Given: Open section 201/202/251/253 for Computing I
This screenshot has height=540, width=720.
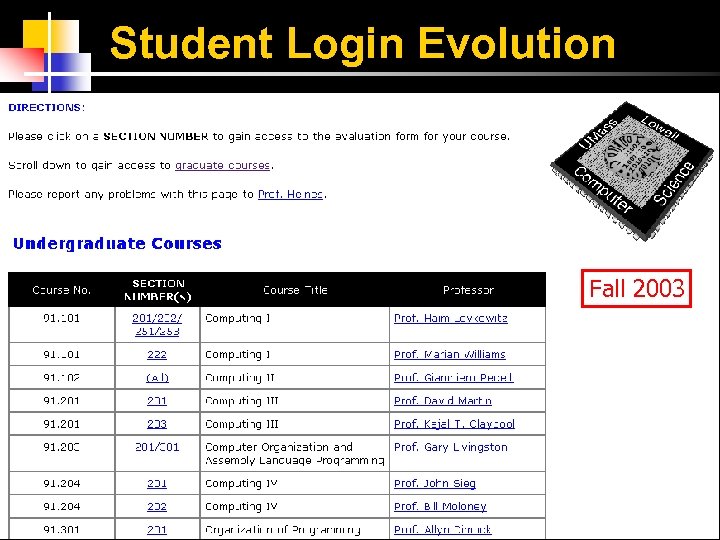Looking at the screenshot, I should pyautogui.click(x=157, y=324).
